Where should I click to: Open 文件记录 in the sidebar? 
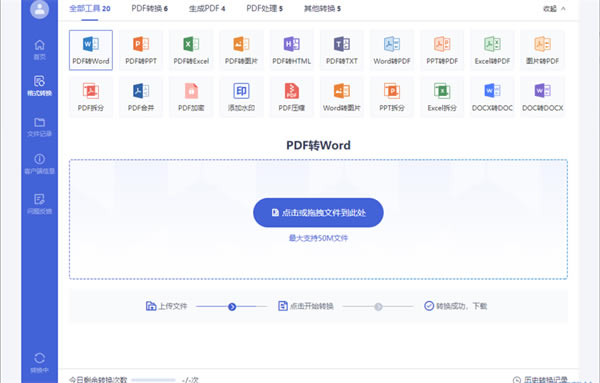pyautogui.click(x=39, y=127)
